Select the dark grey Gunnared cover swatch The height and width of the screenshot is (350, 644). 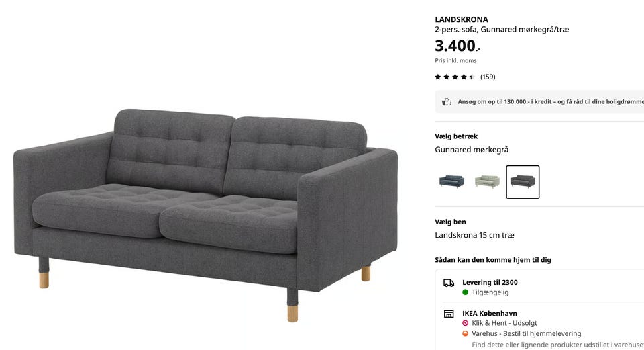tap(523, 182)
